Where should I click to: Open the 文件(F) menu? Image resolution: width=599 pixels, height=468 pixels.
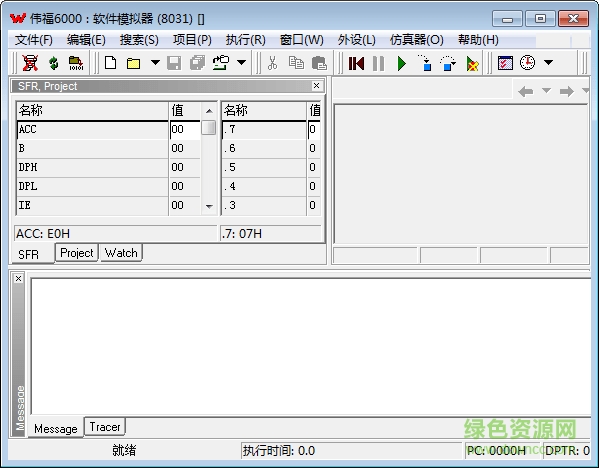[x=34, y=40]
